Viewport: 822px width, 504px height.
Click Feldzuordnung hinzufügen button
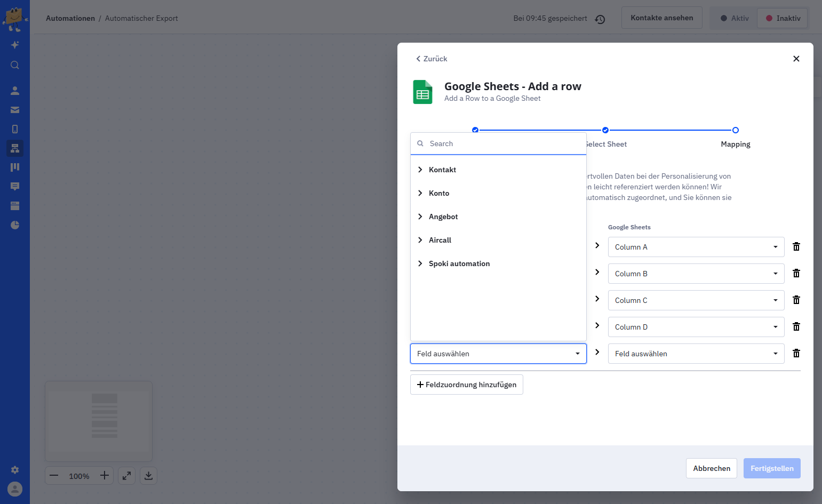tap(467, 385)
